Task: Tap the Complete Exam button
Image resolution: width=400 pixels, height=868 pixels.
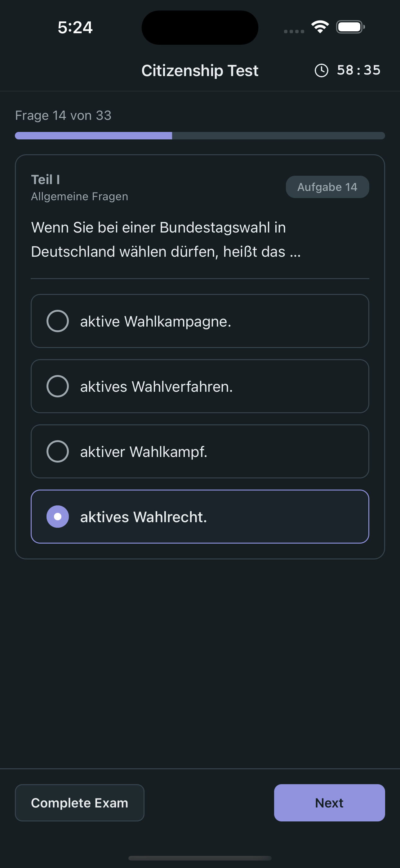Action: coord(79,802)
